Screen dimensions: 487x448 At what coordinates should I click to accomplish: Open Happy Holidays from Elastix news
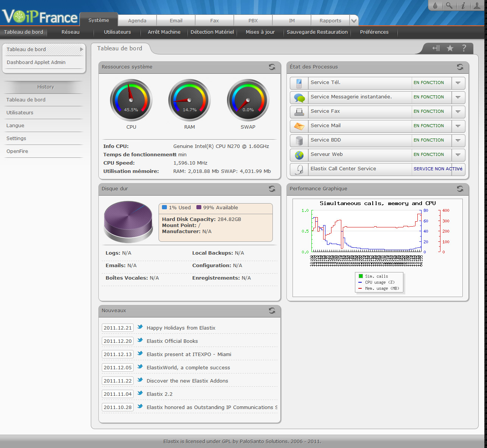tap(181, 328)
